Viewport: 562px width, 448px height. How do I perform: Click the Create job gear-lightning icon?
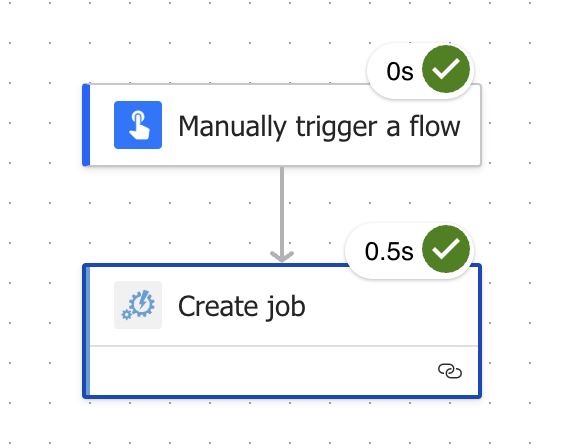(x=138, y=305)
